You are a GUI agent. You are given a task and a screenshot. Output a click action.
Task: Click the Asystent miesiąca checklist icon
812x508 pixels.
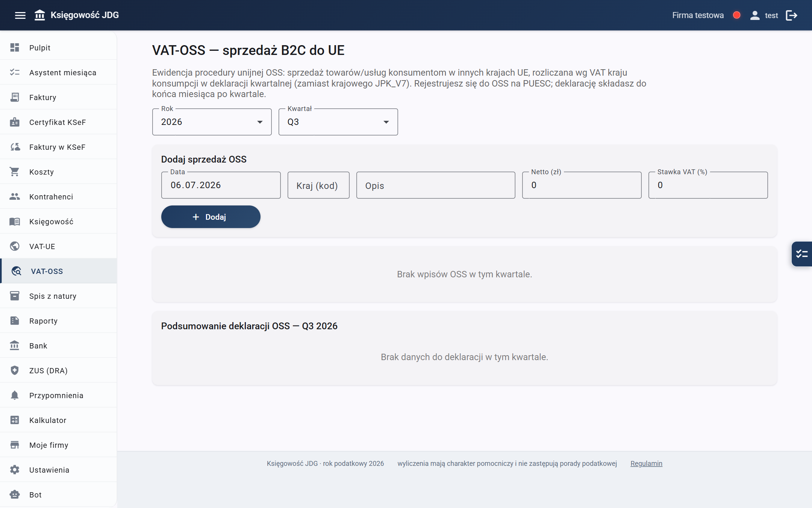[15, 72]
